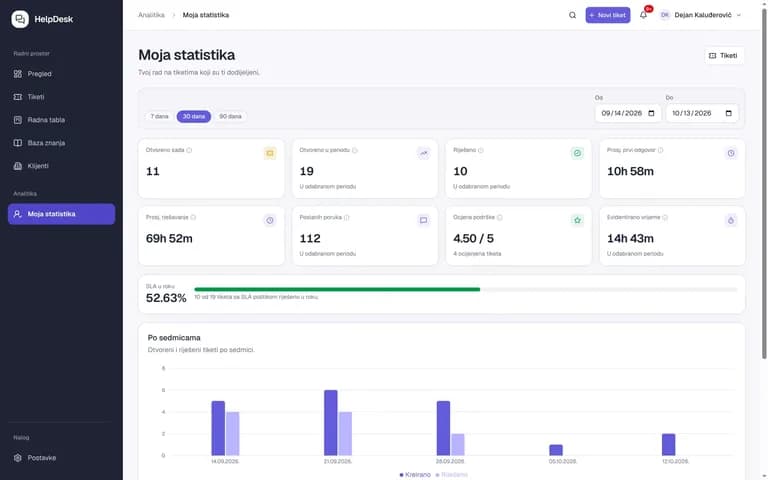Click the green SLA u roku progress bar
Image resolution: width=768 pixels, height=480 pixels.
(337, 289)
